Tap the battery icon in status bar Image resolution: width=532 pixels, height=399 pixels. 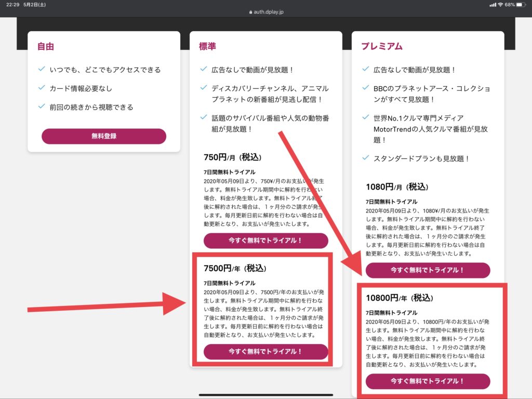[521, 4]
